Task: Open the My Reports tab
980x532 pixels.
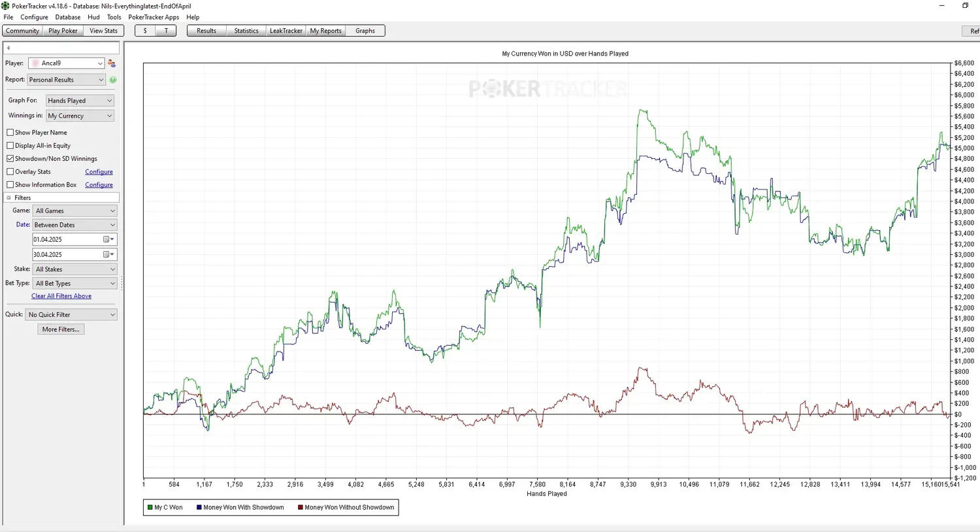Action: [x=325, y=31]
